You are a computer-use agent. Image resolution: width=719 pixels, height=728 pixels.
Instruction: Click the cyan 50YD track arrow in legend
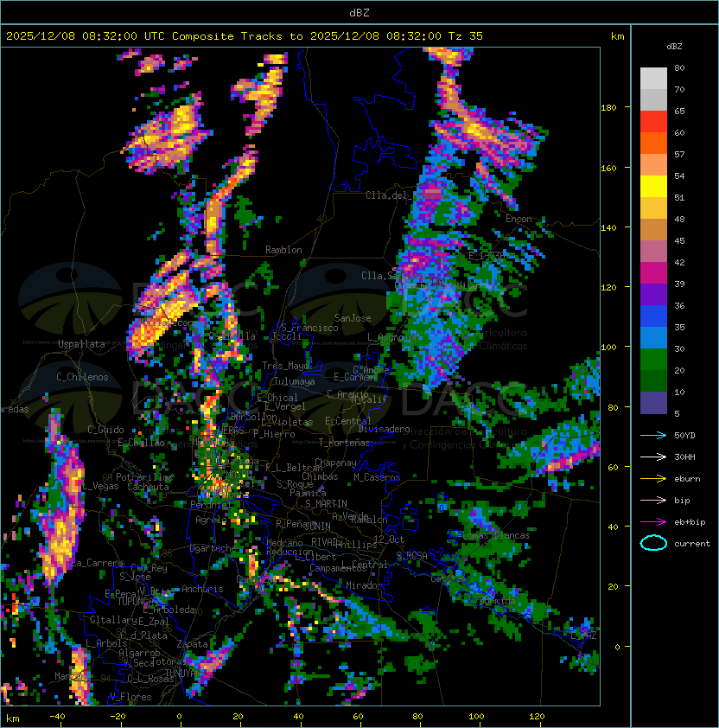click(653, 436)
